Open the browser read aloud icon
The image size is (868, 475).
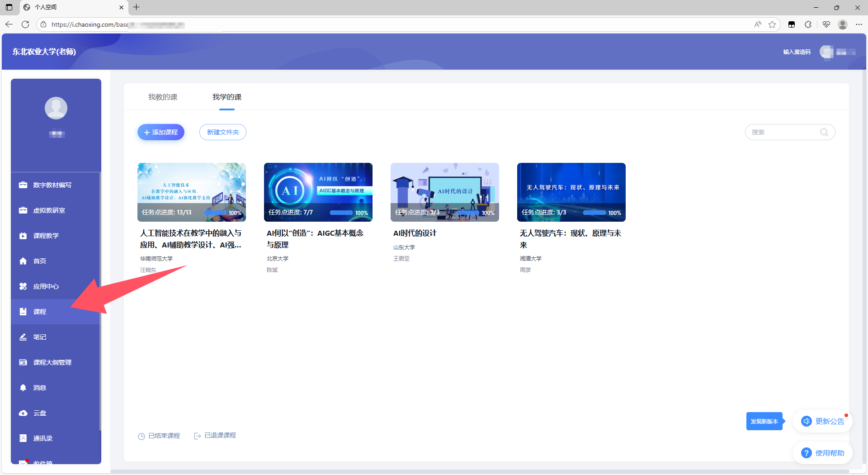[758, 24]
